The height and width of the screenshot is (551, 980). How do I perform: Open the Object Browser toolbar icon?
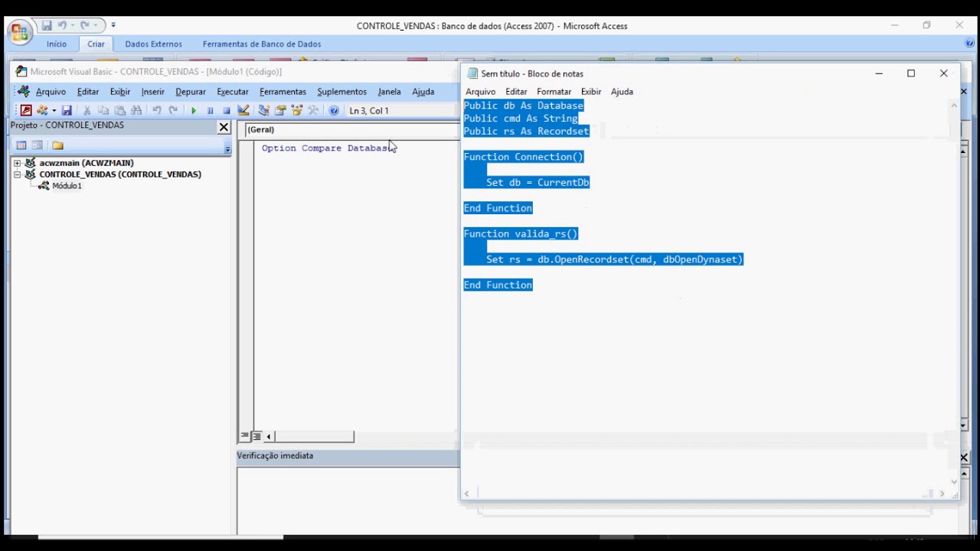(297, 111)
